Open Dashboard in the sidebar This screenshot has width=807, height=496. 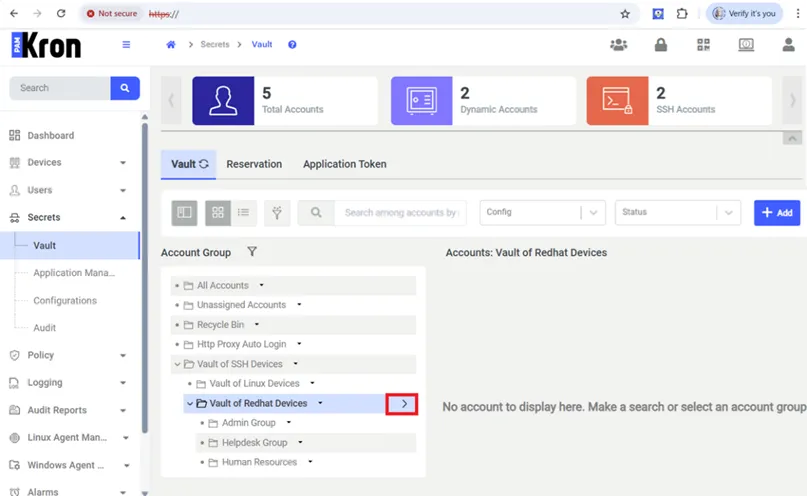coord(50,135)
